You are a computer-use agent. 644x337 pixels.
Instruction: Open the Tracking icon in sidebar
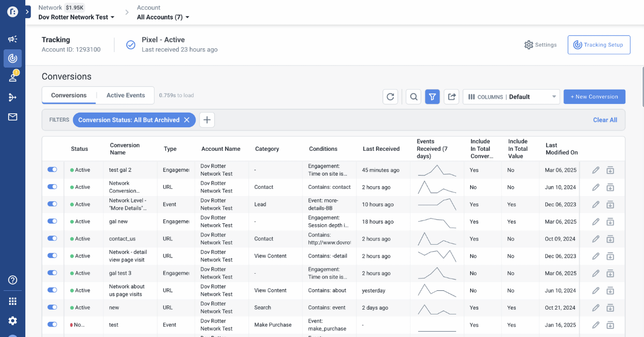click(x=12, y=58)
